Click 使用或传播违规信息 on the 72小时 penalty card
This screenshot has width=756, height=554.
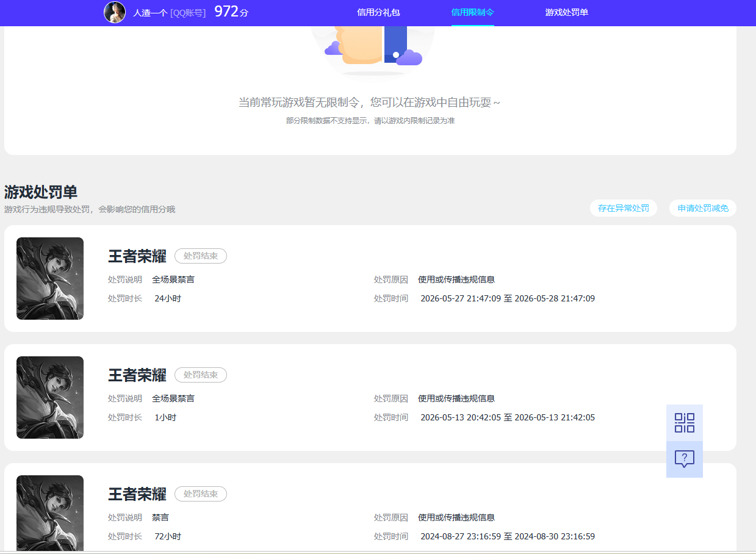pos(456,517)
